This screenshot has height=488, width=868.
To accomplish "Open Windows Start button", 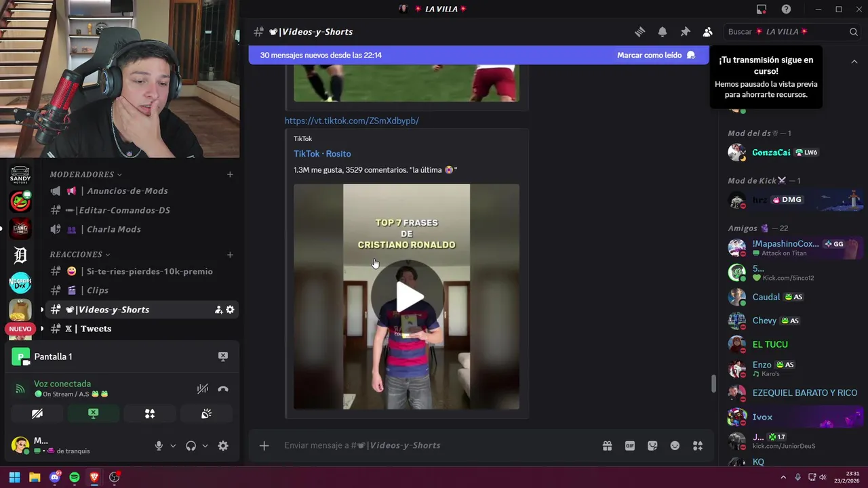I will (14, 477).
